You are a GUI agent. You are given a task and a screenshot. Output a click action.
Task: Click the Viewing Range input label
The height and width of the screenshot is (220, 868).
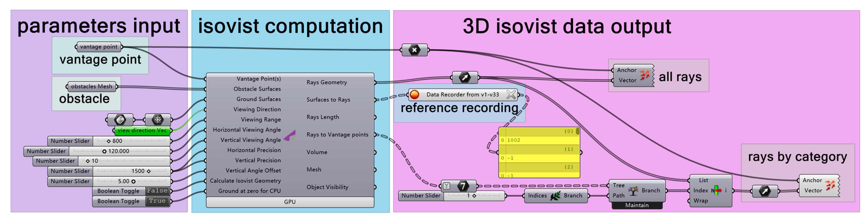tap(261, 119)
